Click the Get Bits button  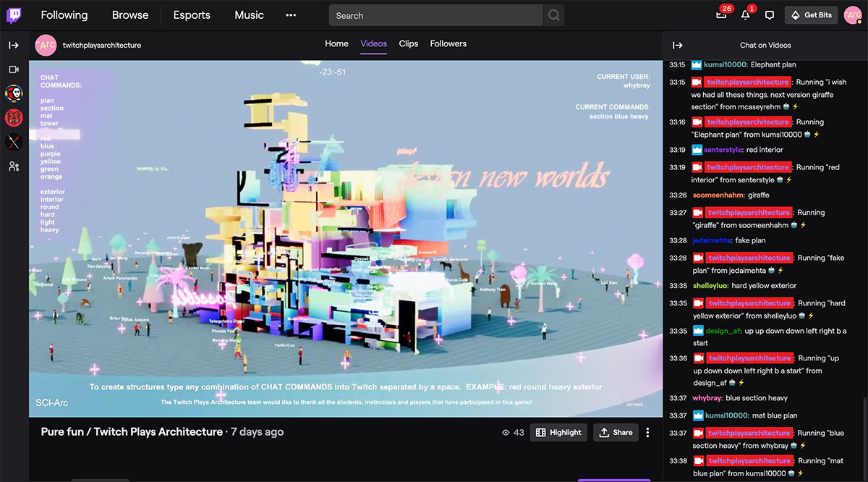click(811, 15)
